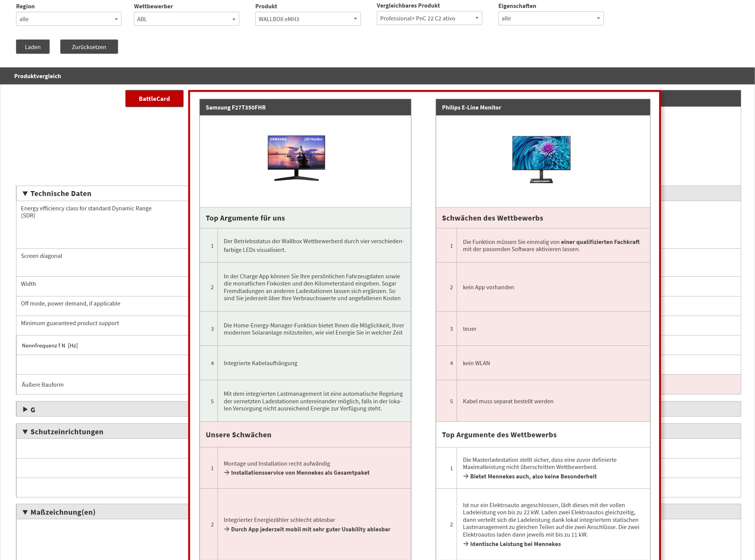Click the Charge App argument text
755x560 pixels.
312,287
